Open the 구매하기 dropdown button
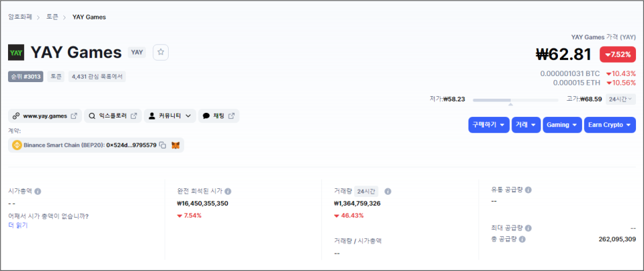This screenshot has width=644, height=271. point(489,125)
